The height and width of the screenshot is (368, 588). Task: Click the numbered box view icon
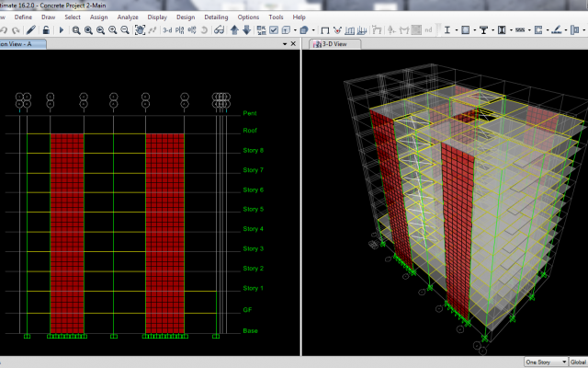tap(286, 30)
